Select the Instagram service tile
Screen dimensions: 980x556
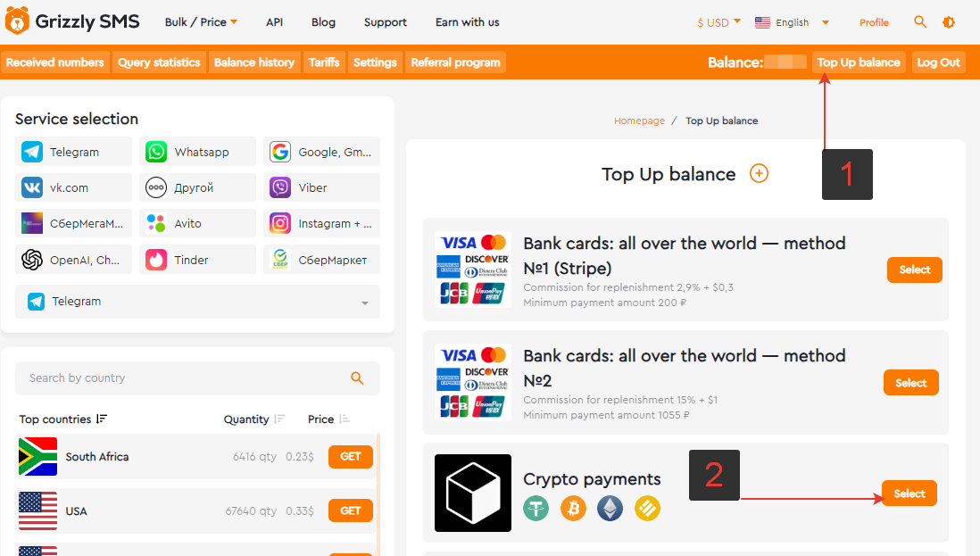pyautogui.click(x=321, y=224)
